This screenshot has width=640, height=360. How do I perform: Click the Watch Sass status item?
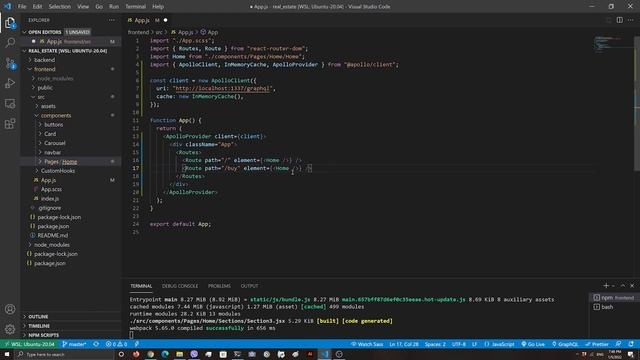pos(367,344)
